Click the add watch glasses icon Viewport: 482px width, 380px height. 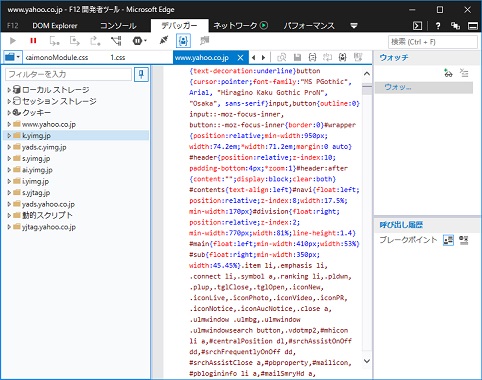point(448,73)
